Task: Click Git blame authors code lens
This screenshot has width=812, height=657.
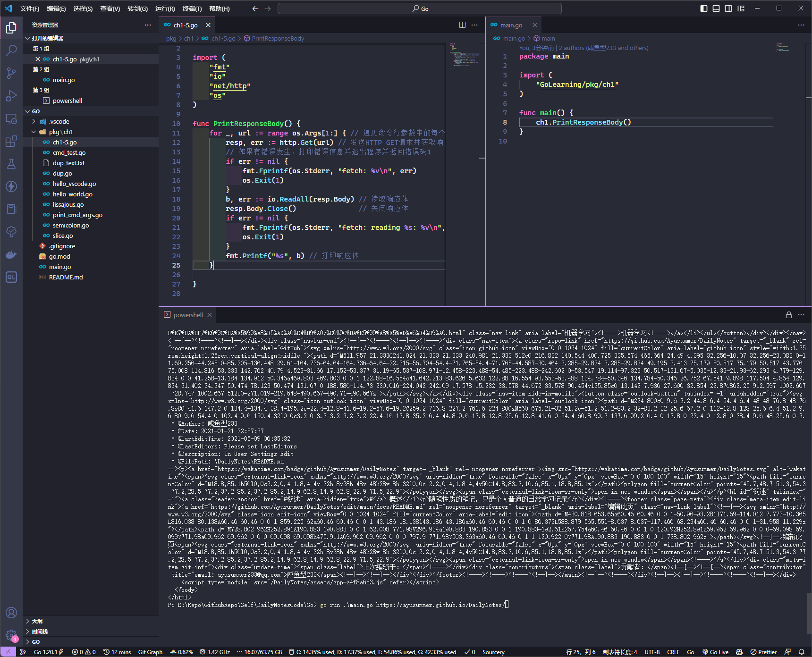Action: (x=584, y=48)
